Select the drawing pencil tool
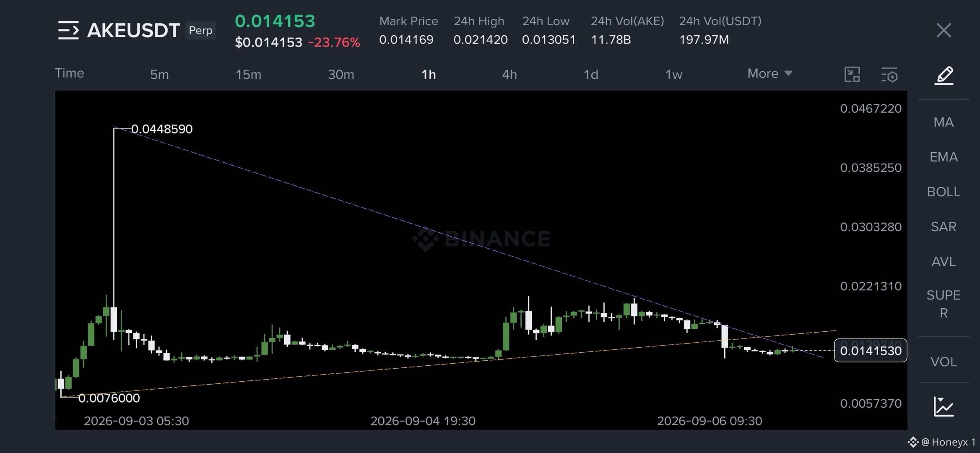The height and width of the screenshot is (453, 980). (x=944, y=75)
